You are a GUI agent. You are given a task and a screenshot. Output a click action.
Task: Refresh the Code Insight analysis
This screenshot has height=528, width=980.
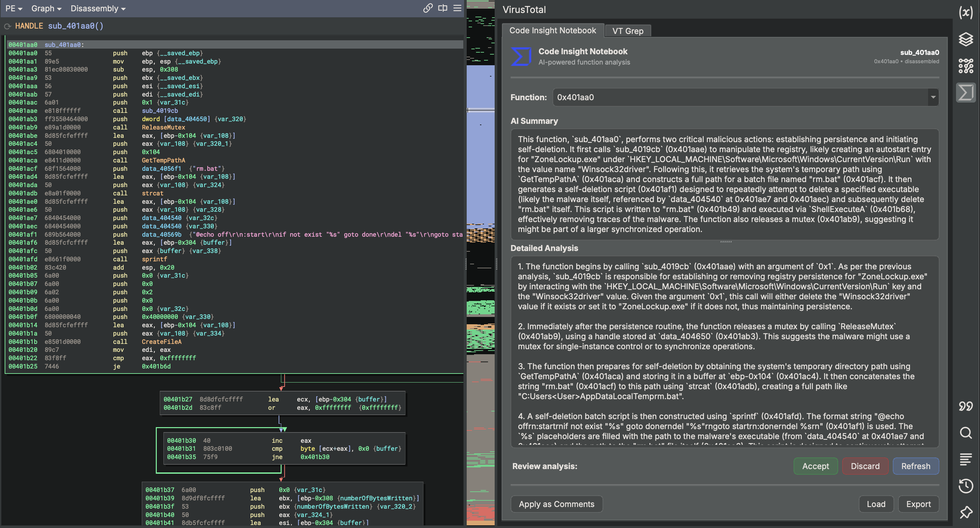916,466
